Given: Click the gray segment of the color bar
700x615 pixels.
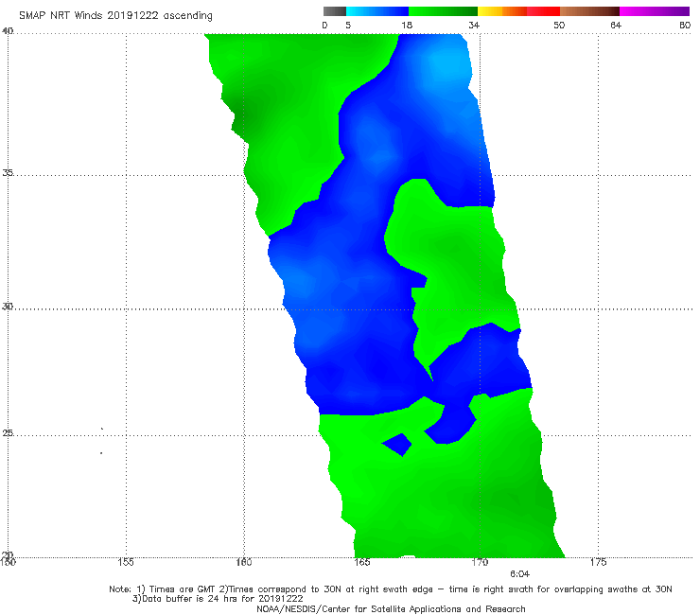Looking at the screenshot, I should click(335, 11).
